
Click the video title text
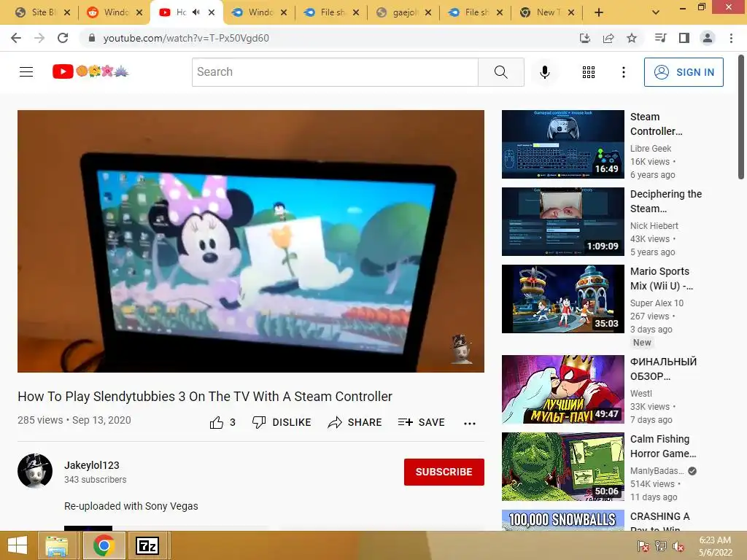205,396
